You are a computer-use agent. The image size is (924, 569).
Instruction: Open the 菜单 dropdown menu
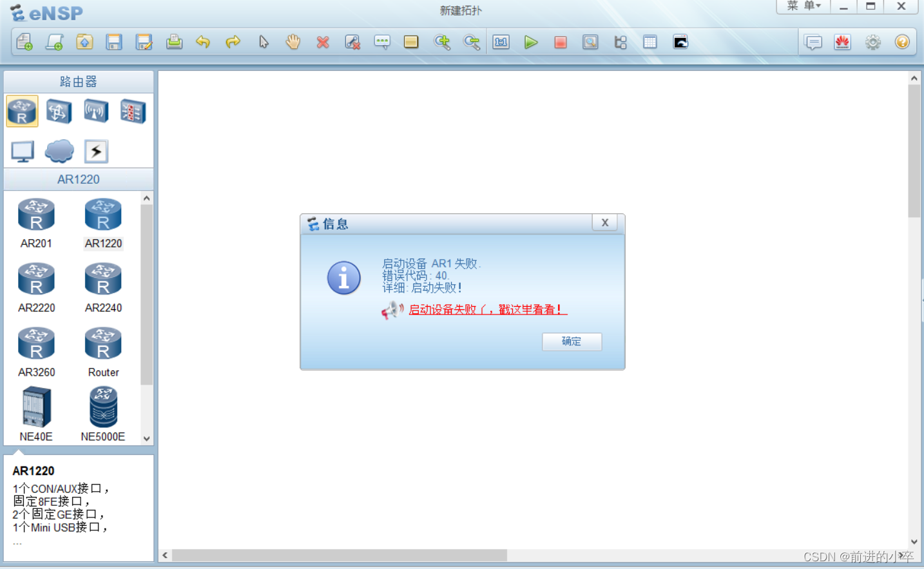[804, 6]
